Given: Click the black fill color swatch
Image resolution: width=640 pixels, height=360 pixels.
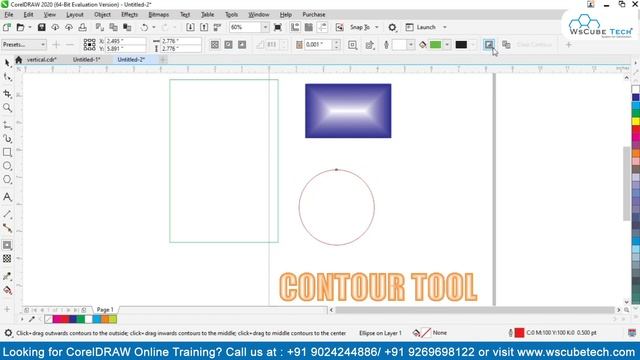Looking at the screenshot, I should point(461,44).
